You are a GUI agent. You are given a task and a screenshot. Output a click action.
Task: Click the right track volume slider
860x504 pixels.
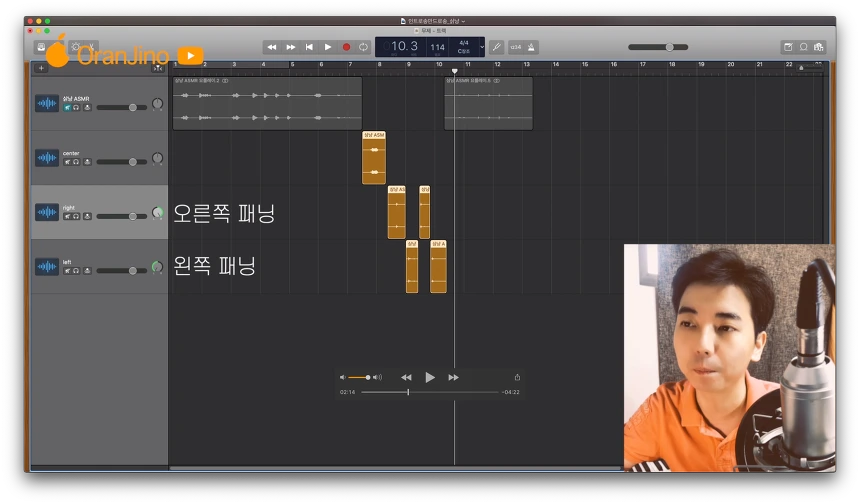[x=122, y=216]
